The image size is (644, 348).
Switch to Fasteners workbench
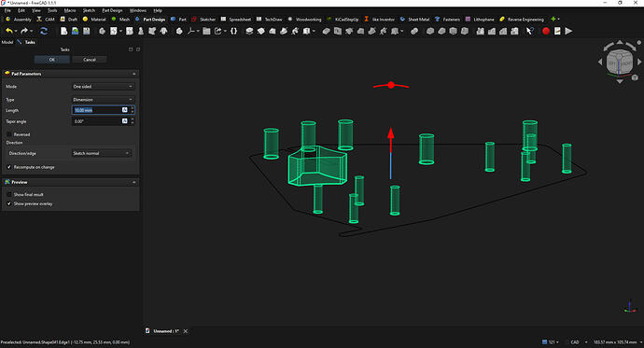coord(447,20)
